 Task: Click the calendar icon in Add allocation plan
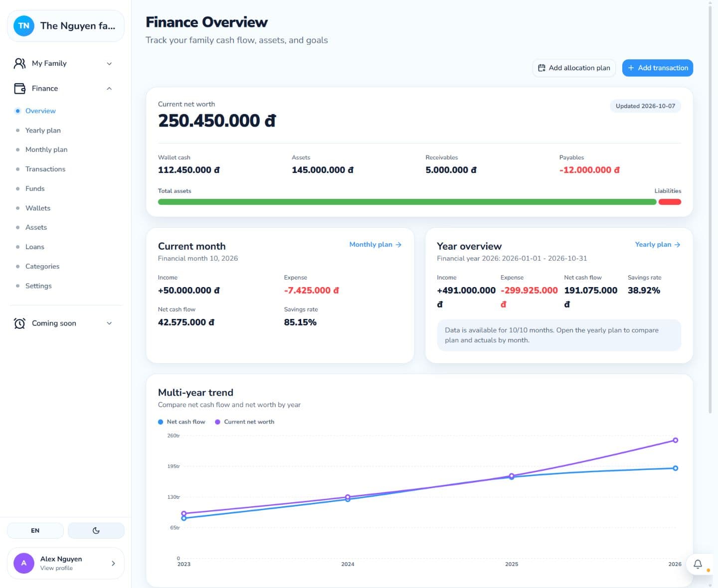coord(541,68)
